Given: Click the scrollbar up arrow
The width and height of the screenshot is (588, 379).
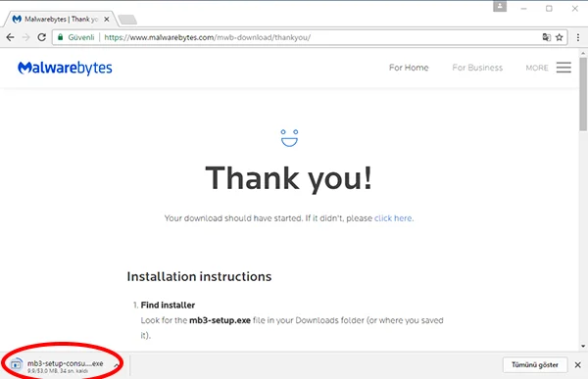Looking at the screenshot, I should 583,53.
